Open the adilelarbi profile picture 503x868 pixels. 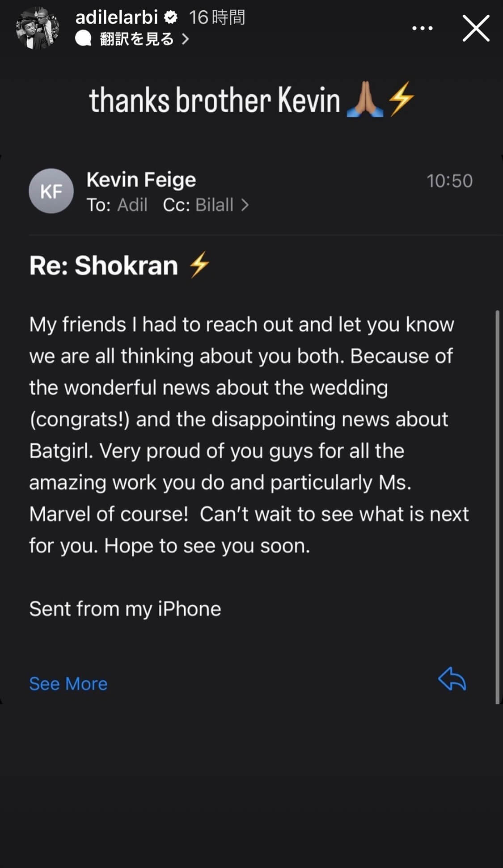(38, 28)
